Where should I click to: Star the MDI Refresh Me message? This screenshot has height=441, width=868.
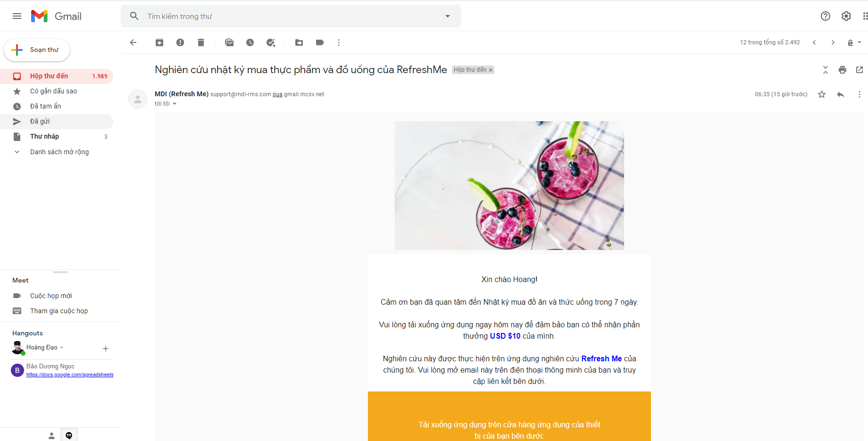(822, 94)
